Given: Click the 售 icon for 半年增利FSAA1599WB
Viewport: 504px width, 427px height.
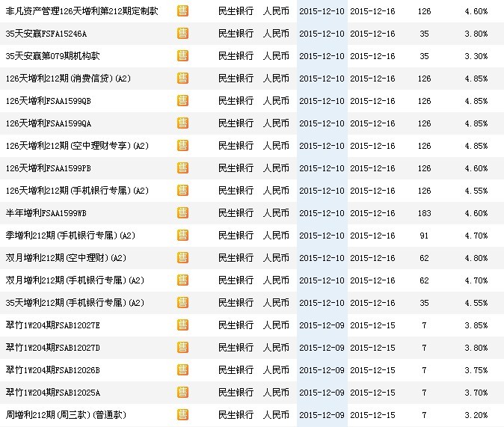Looking at the screenshot, I should (182, 213).
